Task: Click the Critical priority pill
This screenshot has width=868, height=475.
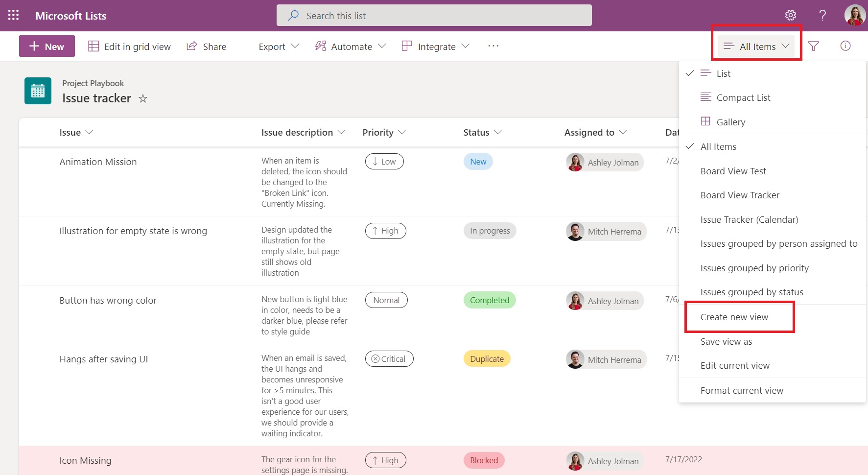Action: click(x=389, y=359)
